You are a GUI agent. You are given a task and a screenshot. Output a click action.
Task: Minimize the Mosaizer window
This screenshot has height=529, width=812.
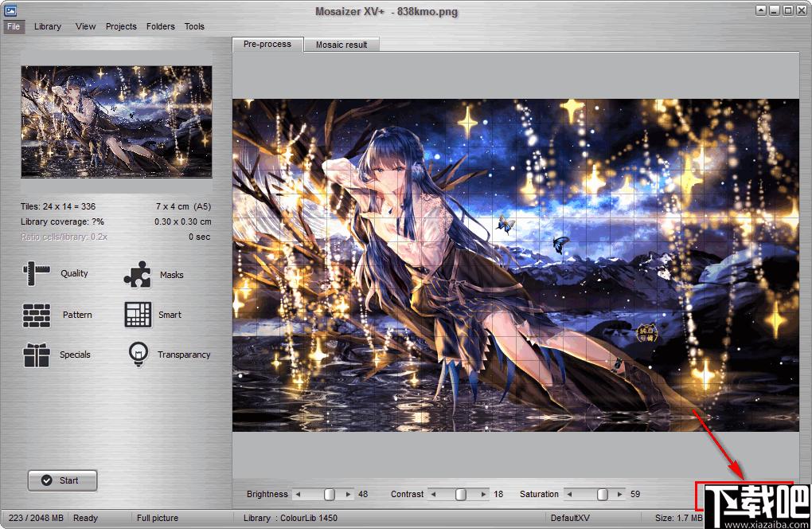(x=775, y=10)
